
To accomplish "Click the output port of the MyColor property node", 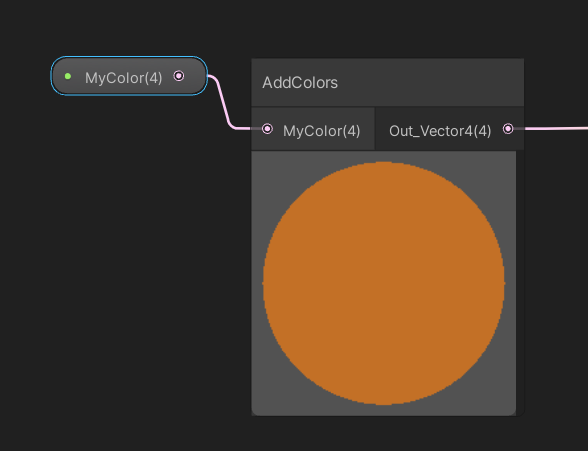I will (179, 76).
